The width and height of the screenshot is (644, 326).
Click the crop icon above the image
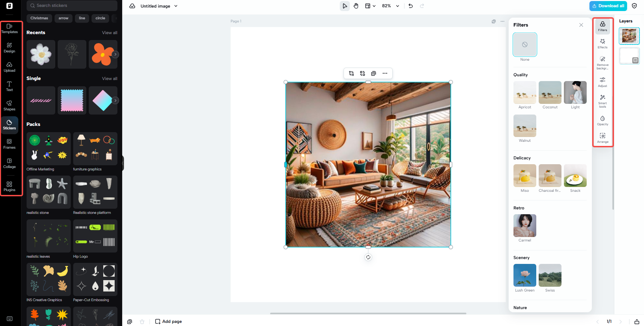pyautogui.click(x=351, y=73)
